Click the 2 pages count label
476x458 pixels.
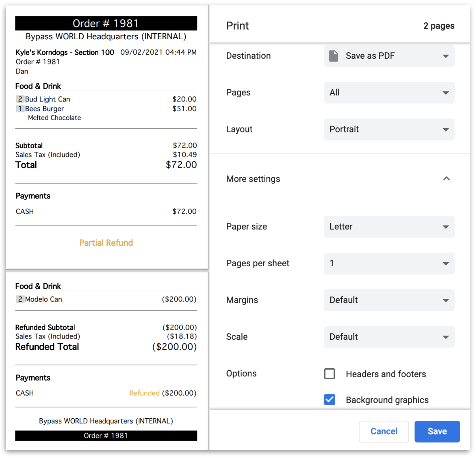point(439,26)
